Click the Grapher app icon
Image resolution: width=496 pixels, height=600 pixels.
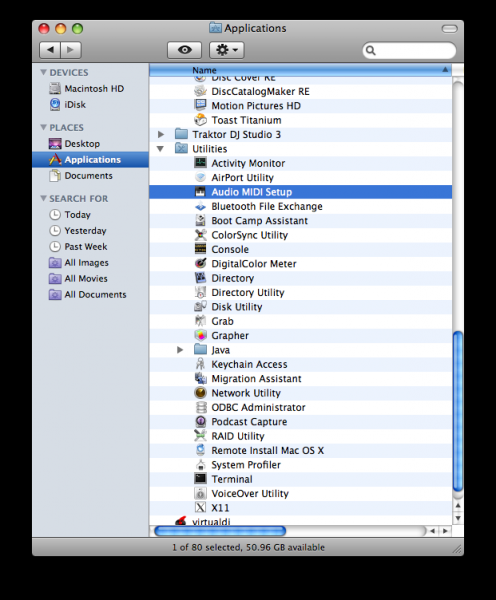[x=200, y=335]
